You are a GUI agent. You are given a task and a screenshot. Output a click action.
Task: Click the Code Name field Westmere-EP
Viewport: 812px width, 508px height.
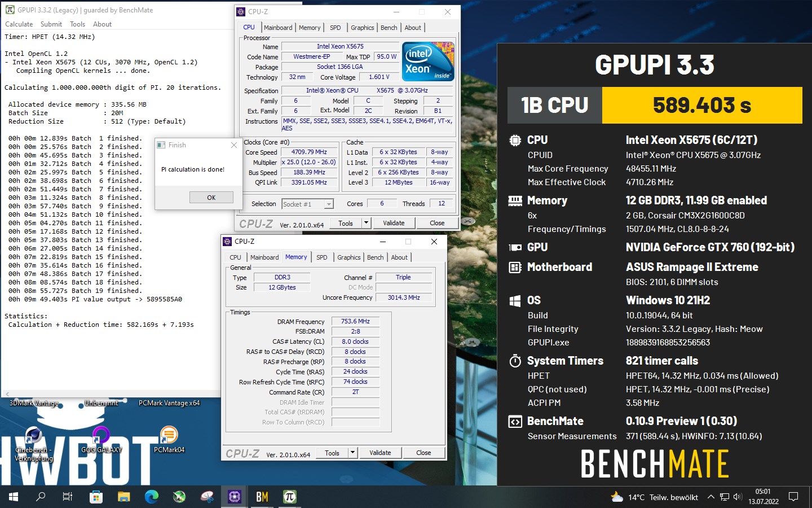[312, 56]
